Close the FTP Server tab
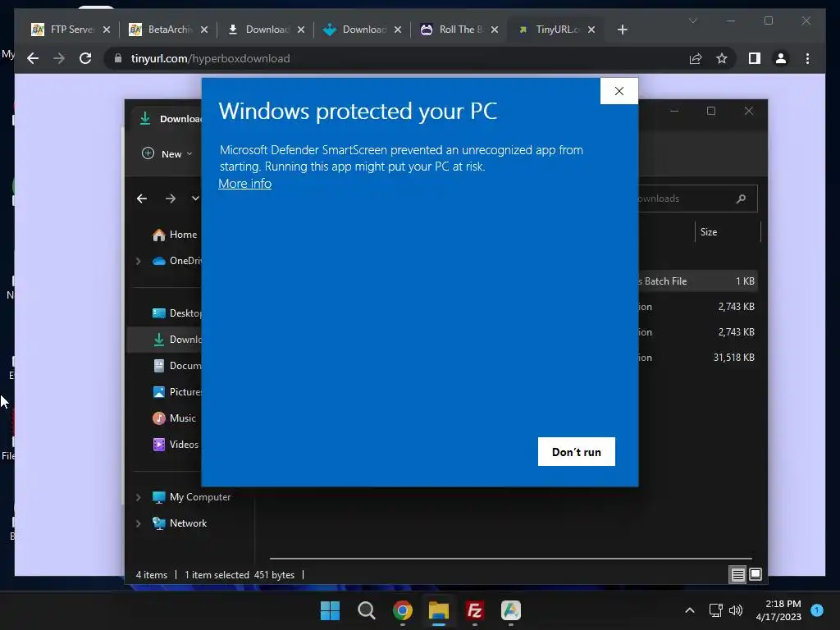 [x=107, y=30]
